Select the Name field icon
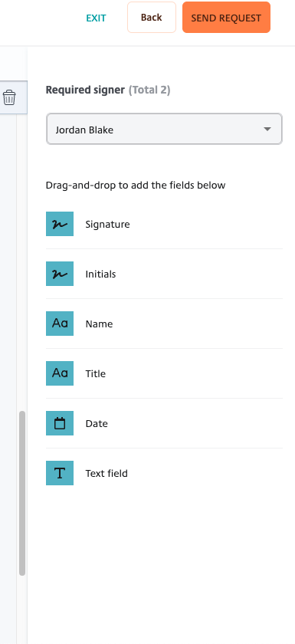 (60, 324)
